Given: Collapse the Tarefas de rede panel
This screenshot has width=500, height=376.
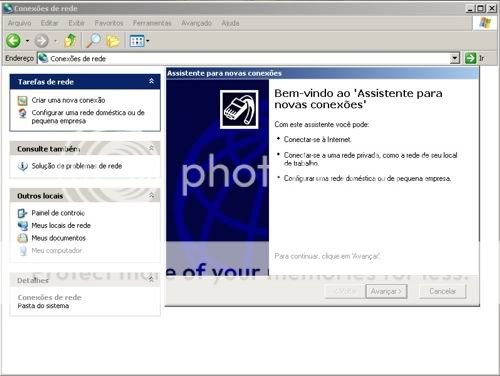Looking at the screenshot, I should point(151,81).
